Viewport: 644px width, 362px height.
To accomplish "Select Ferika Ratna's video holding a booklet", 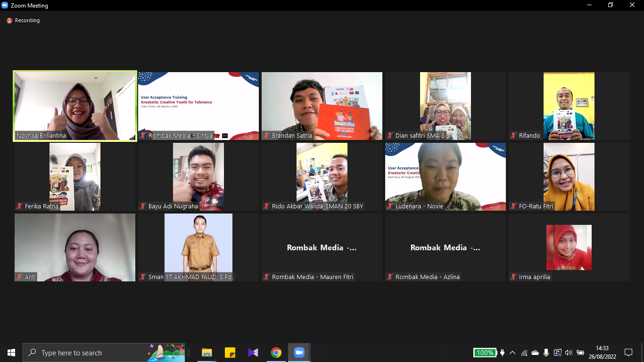I will point(75,177).
